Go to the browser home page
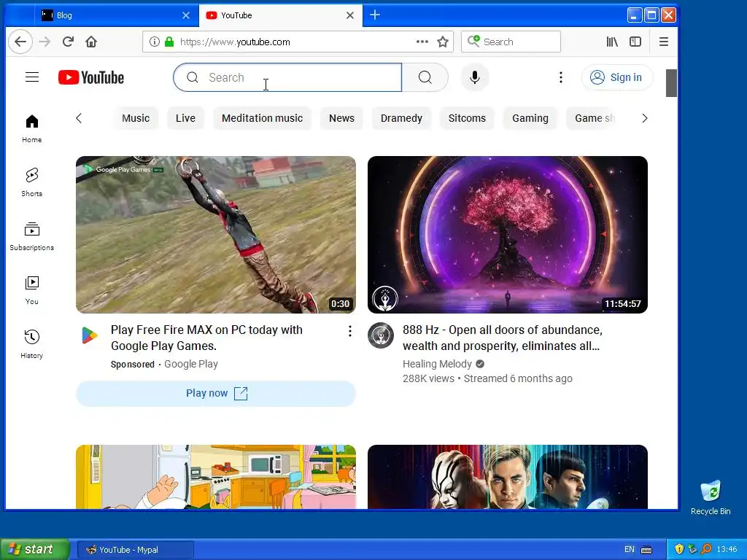 click(91, 42)
